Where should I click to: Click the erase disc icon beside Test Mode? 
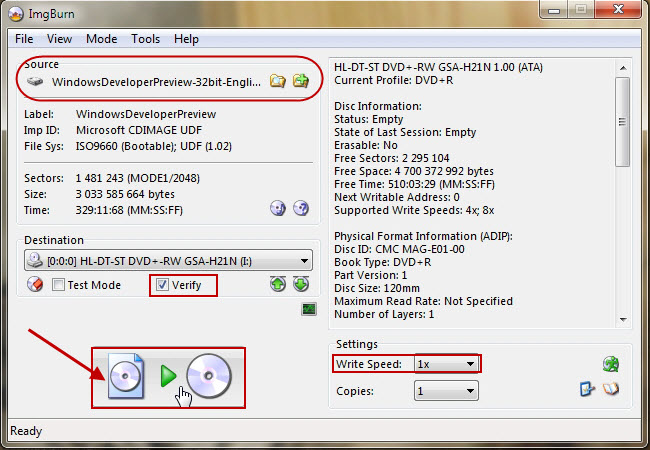pyautogui.click(x=35, y=284)
